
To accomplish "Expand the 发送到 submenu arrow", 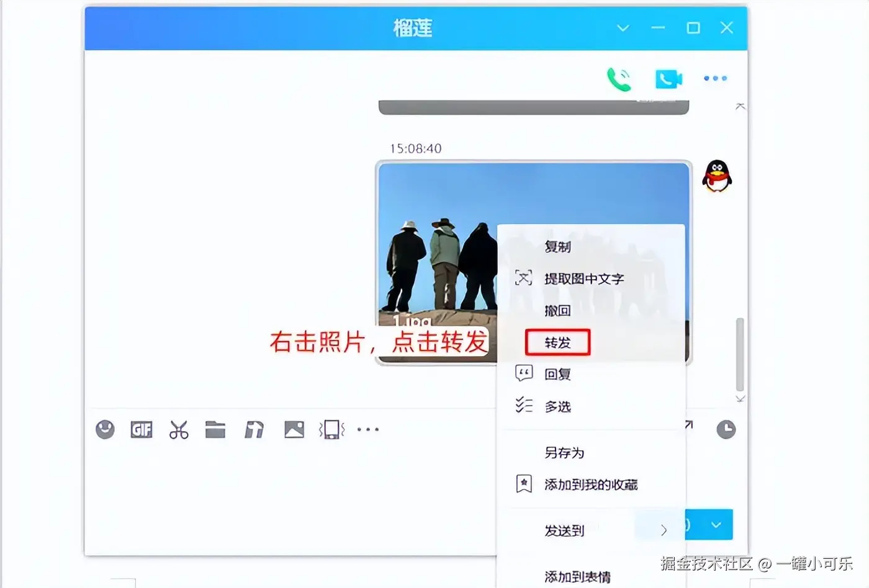I will [x=664, y=530].
